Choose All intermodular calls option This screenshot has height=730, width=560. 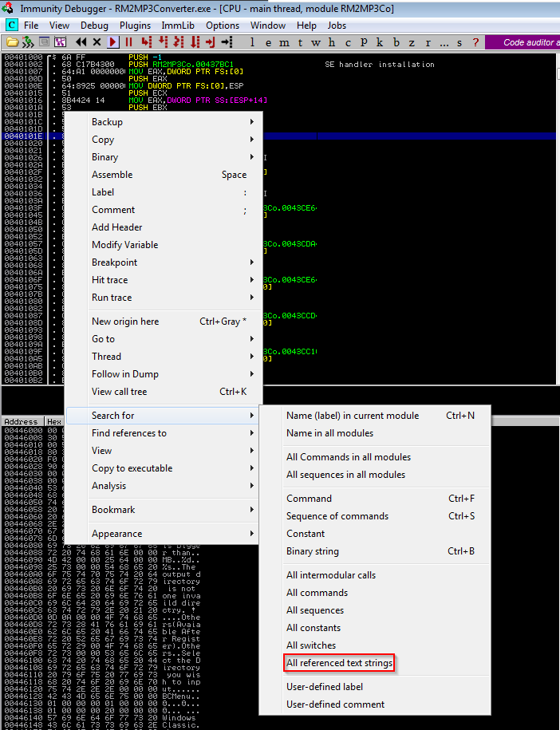[330, 575]
